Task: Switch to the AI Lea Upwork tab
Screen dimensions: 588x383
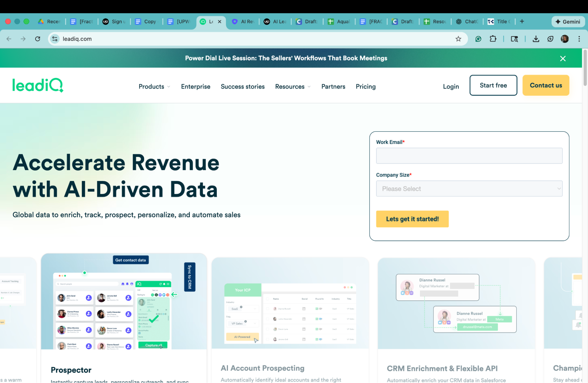Action: coord(275,21)
